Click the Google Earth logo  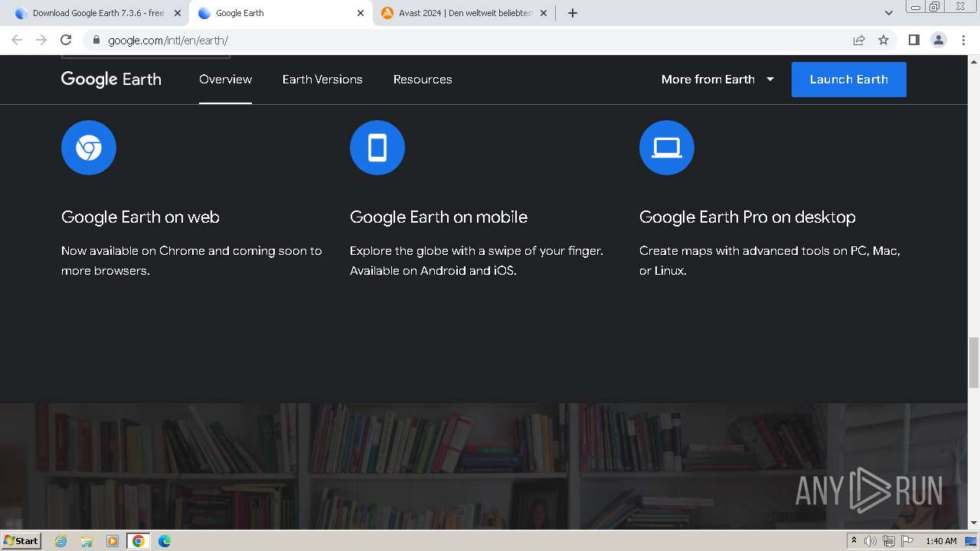[x=111, y=80]
